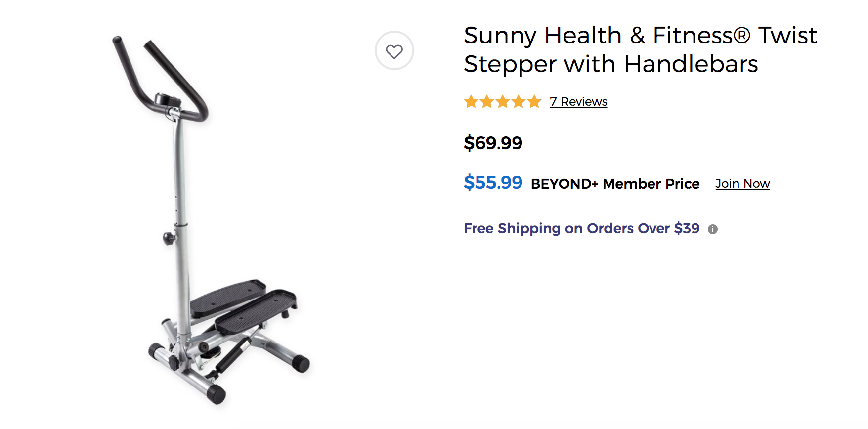Click the third gold rating star

503,102
